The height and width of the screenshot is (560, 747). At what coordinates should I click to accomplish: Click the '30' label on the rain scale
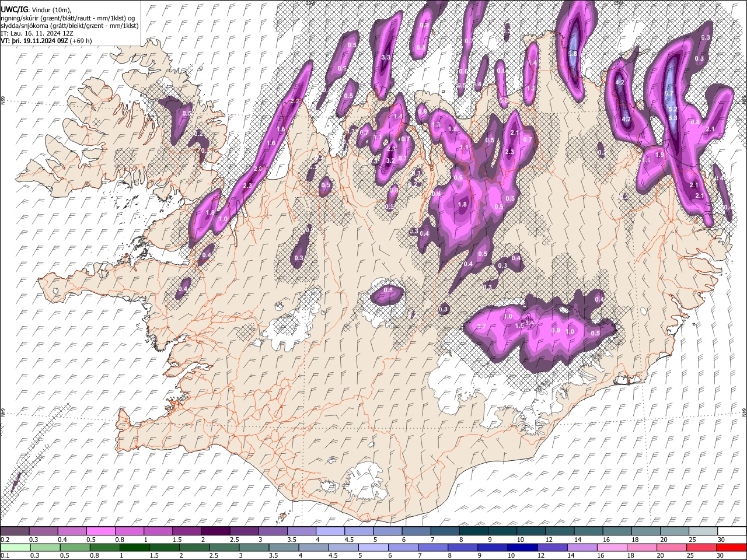point(721,556)
